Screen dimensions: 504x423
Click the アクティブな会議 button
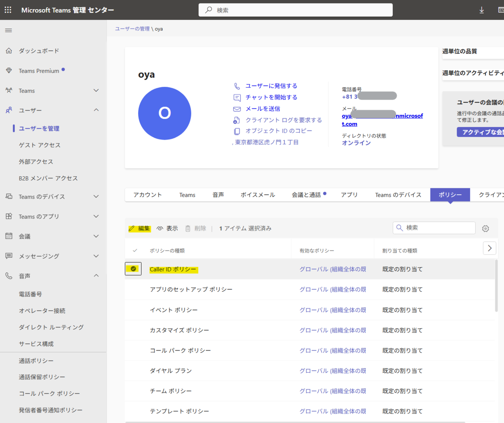point(480,132)
